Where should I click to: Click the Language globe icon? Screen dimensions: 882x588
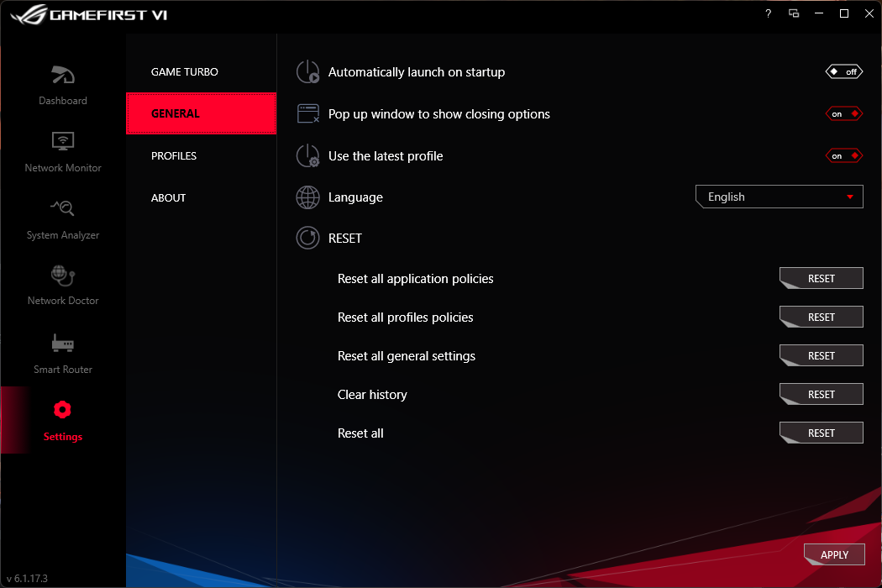click(307, 197)
